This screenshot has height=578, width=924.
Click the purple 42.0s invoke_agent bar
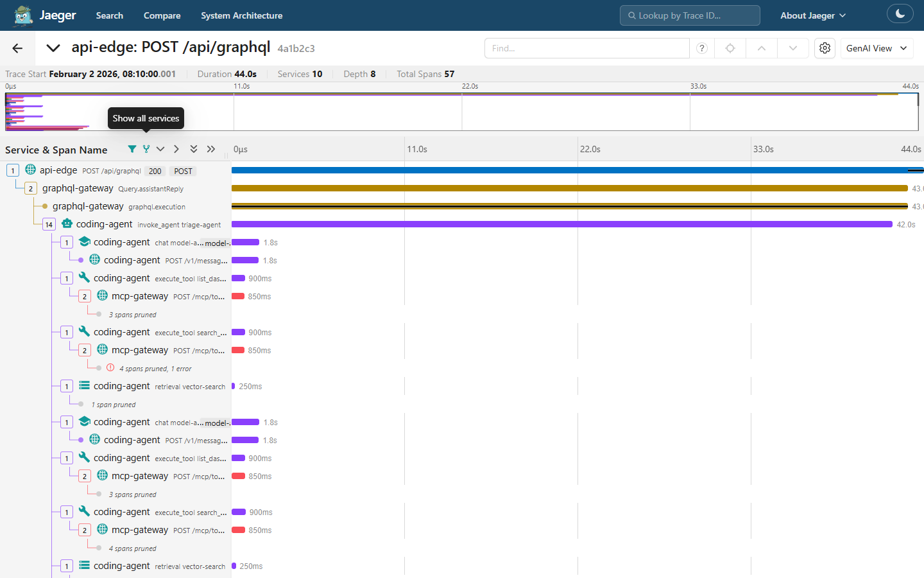click(562, 224)
